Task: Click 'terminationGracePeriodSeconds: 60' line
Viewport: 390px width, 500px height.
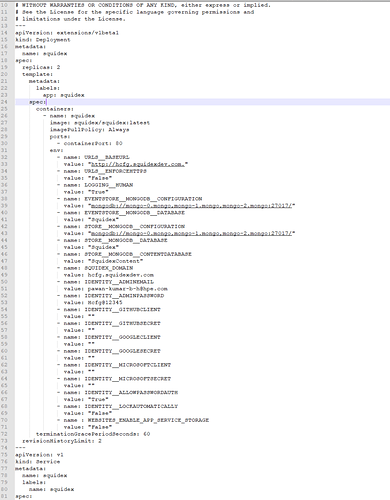Action: (93, 434)
